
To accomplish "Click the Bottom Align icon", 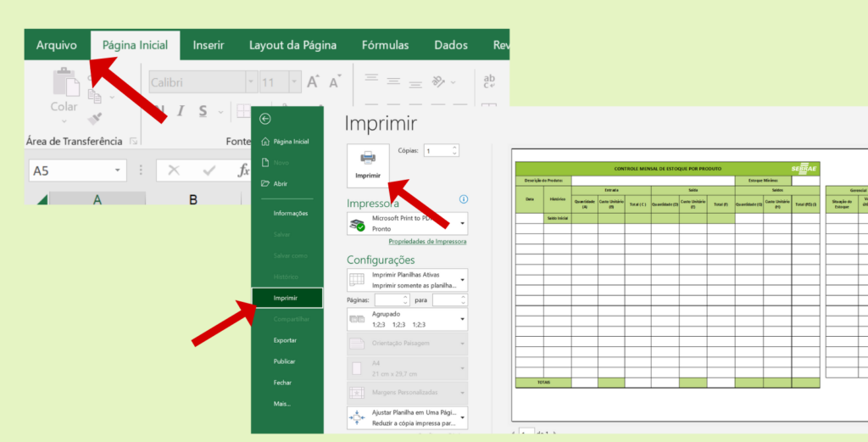I will 415,85.
